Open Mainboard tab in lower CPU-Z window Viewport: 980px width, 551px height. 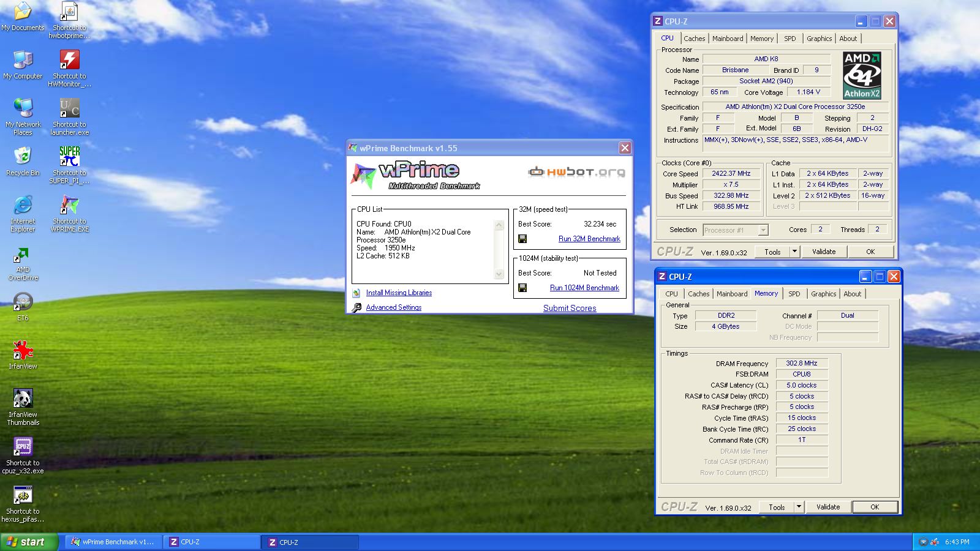(732, 294)
